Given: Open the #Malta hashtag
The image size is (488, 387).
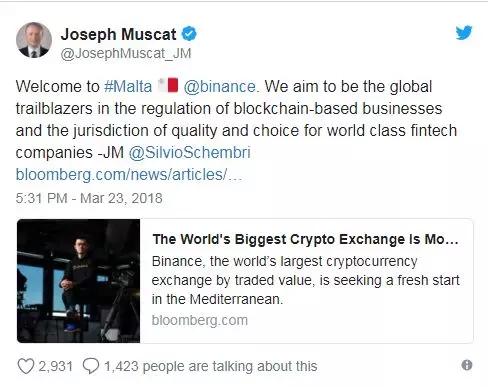Looking at the screenshot, I should [x=128, y=86].
